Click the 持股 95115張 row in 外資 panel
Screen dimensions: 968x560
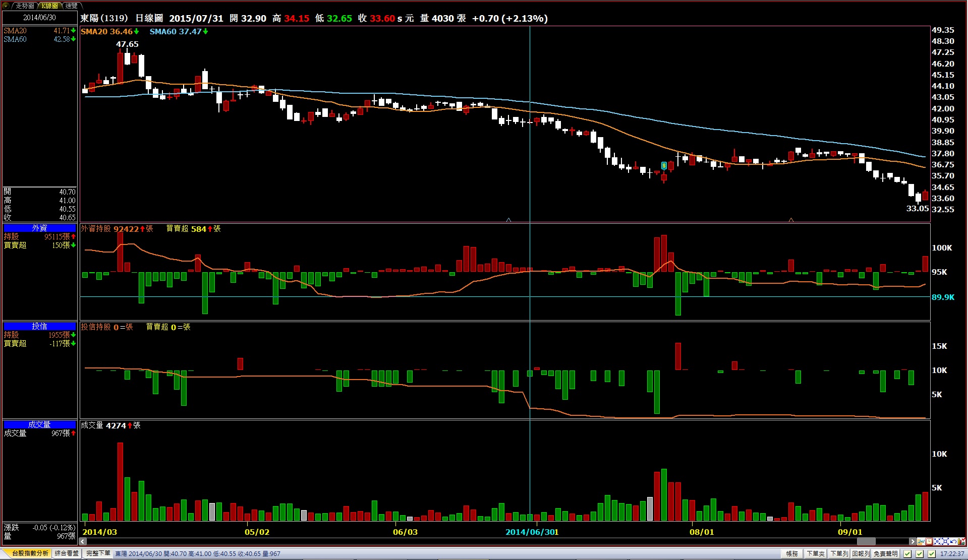pyautogui.click(x=40, y=236)
